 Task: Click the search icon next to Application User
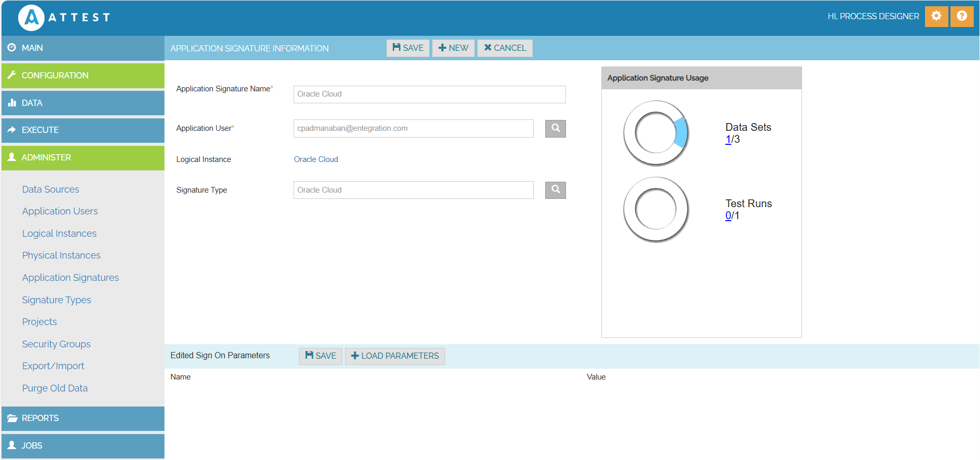[556, 128]
